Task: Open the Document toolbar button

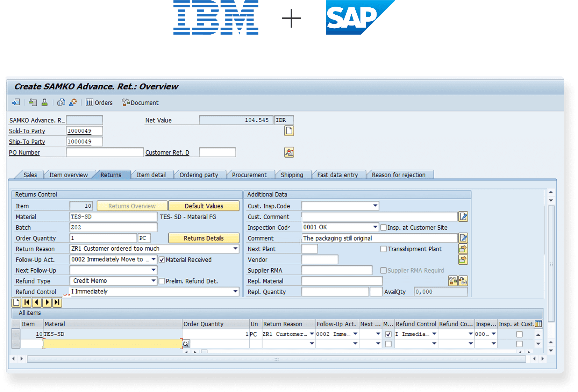Action: (140, 102)
